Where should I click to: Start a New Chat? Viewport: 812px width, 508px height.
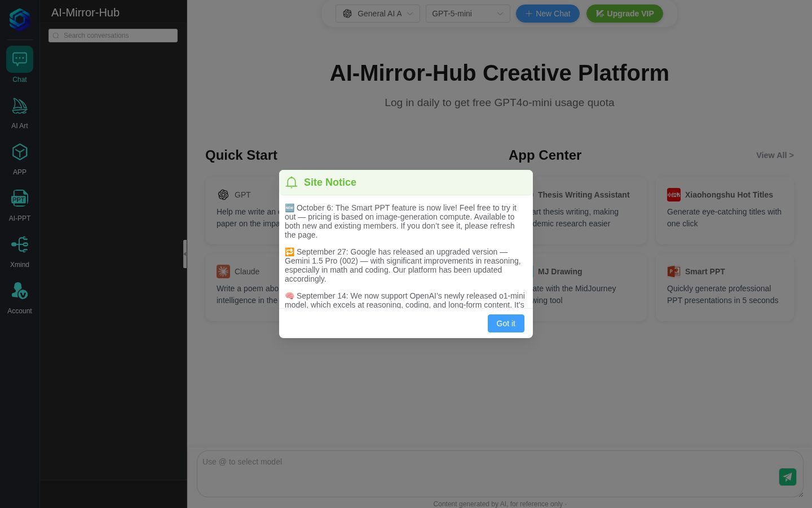548,14
